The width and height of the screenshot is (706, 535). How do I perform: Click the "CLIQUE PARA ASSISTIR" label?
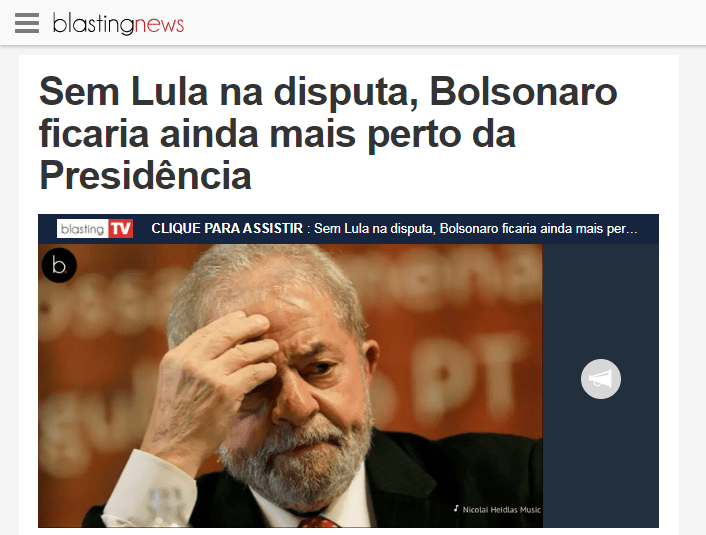coord(227,229)
